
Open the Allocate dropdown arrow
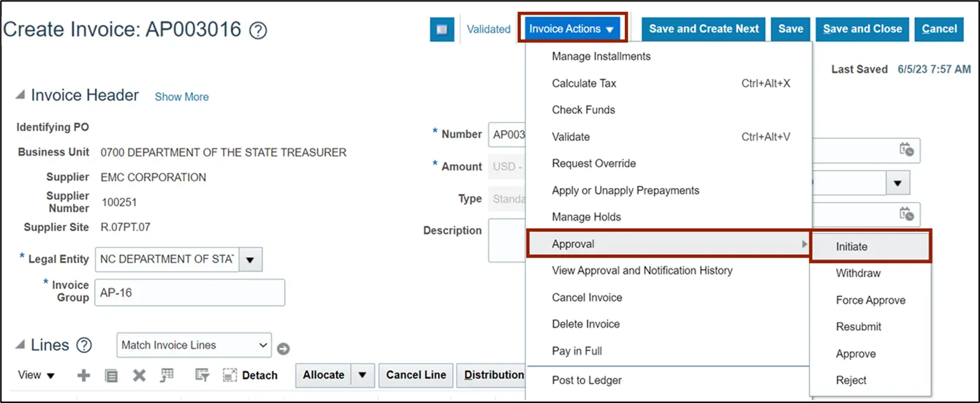362,375
